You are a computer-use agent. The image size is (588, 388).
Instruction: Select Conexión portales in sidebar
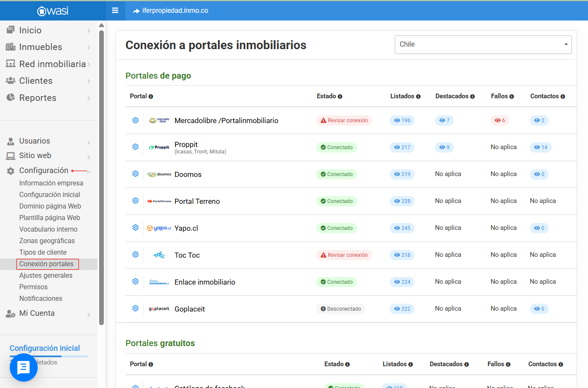tap(47, 264)
